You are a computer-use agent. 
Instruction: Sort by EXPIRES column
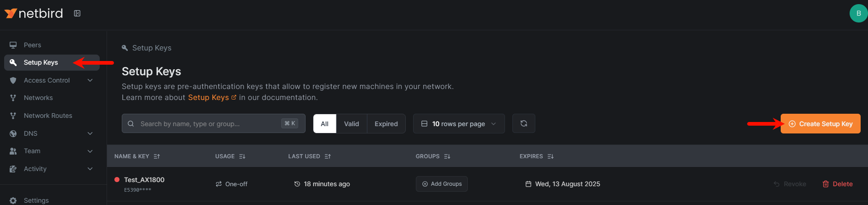pos(537,156)
